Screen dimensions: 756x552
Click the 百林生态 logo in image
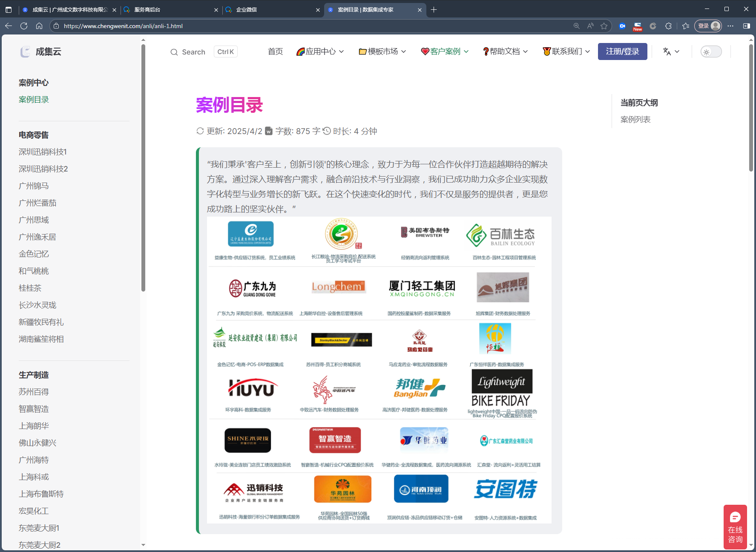coord(501,235)
